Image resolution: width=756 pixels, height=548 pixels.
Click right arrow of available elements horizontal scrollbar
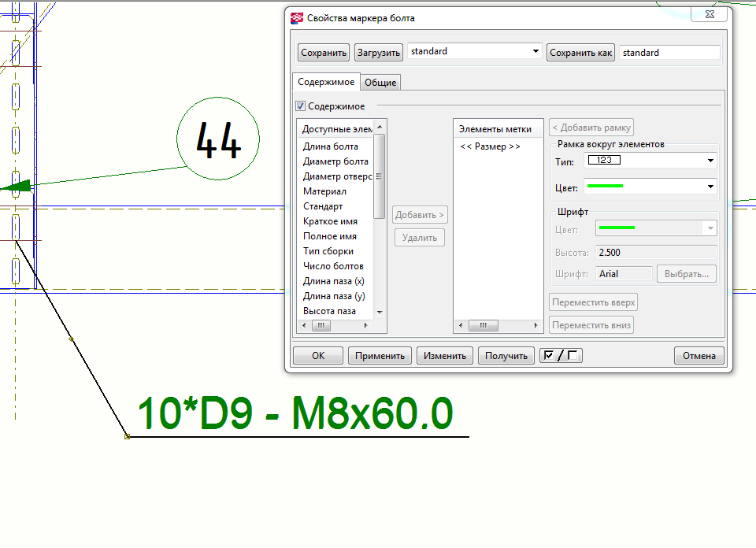(x=366, y=326)
